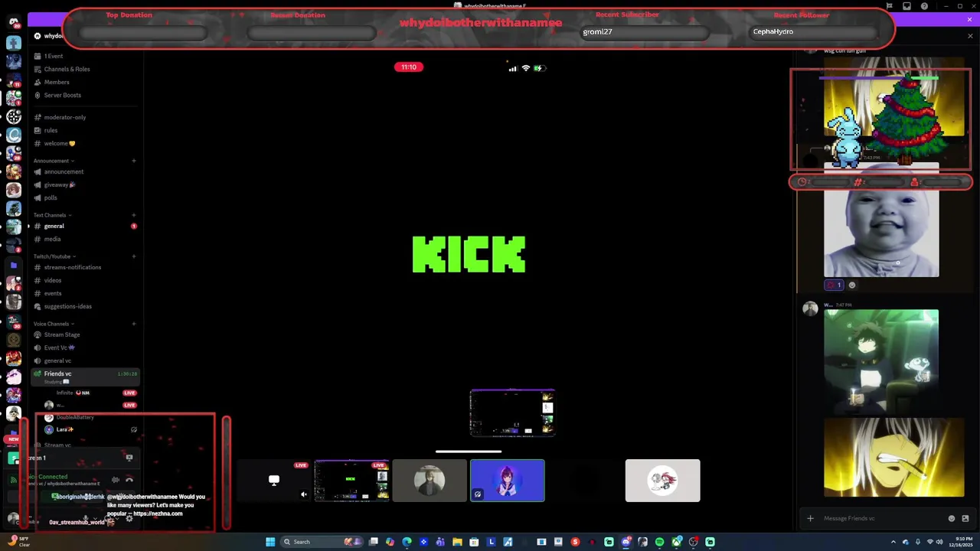Open the weather widget on taskbar

(x=17, y=542)
